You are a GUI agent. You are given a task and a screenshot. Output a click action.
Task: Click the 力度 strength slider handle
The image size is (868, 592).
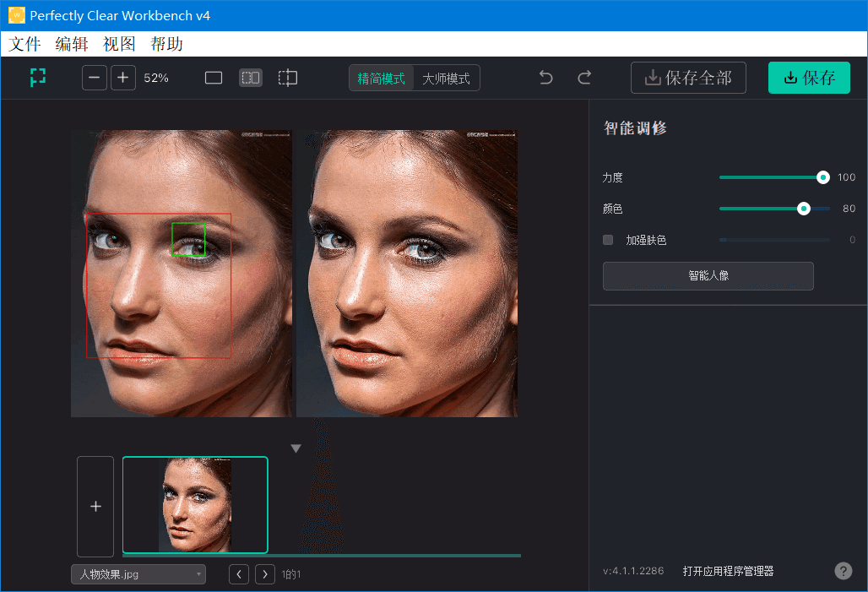823,177
